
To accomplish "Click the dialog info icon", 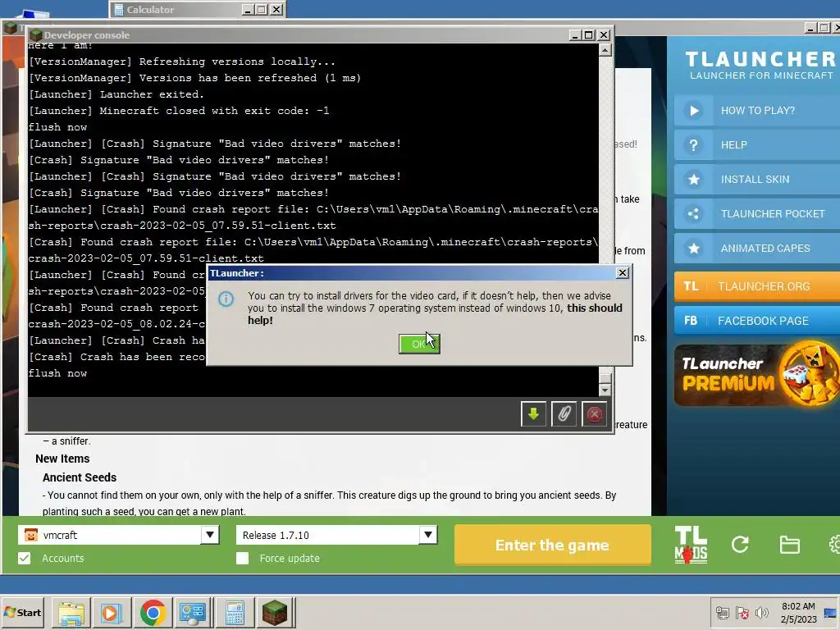I will tap(226, 299).
